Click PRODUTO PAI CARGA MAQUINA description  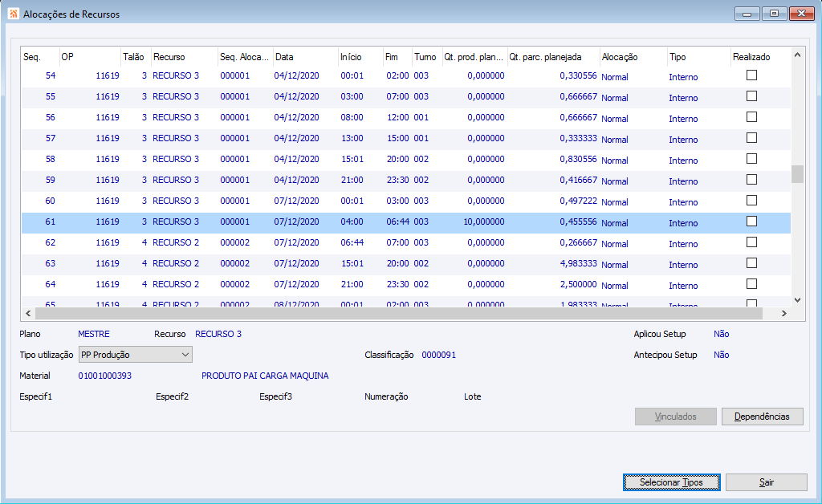(265, 376)
